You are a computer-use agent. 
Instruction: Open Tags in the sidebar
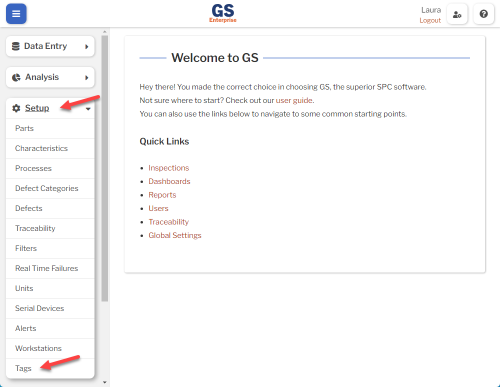click(x=50, y=368)
